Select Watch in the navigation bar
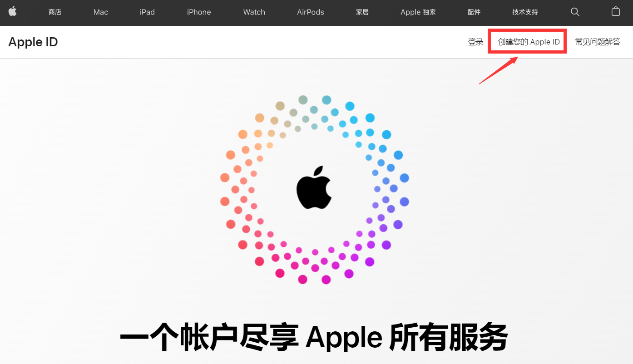 (x=254, y=12)
